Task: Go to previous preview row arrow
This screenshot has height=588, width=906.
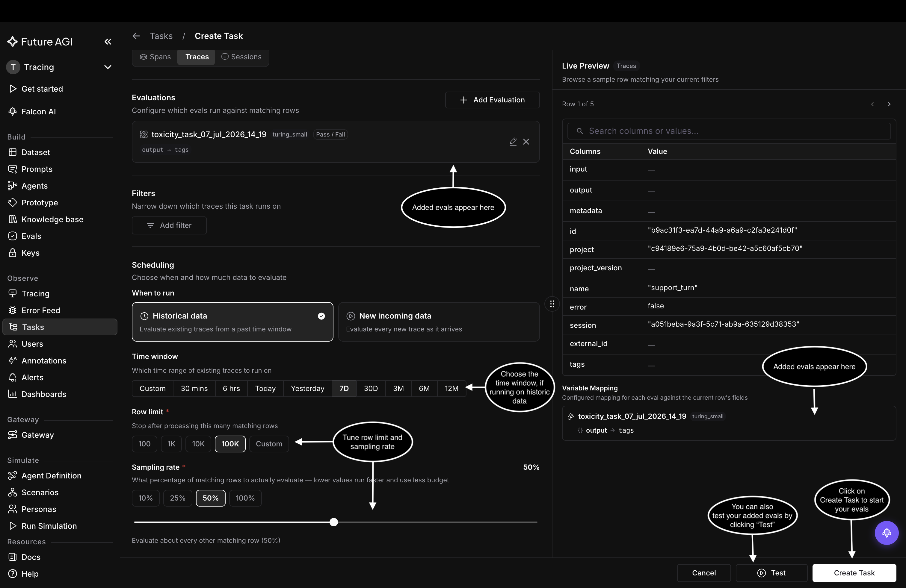Action: pyautogui.click(x=872, y=104)
